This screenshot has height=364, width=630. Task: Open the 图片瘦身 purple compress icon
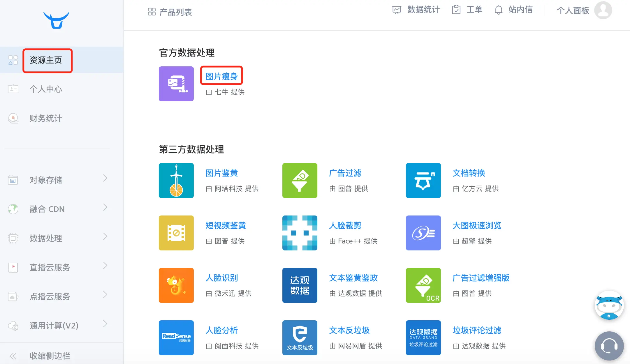tap(176, 84)
